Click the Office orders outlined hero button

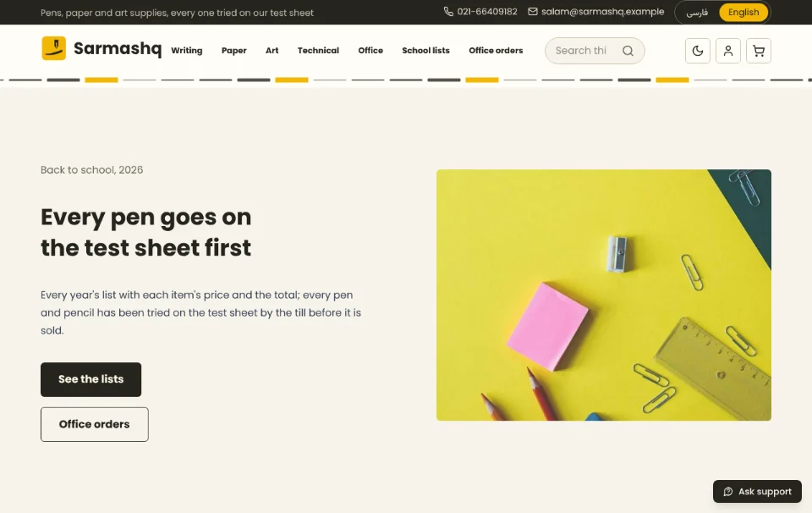click(95, 424)
